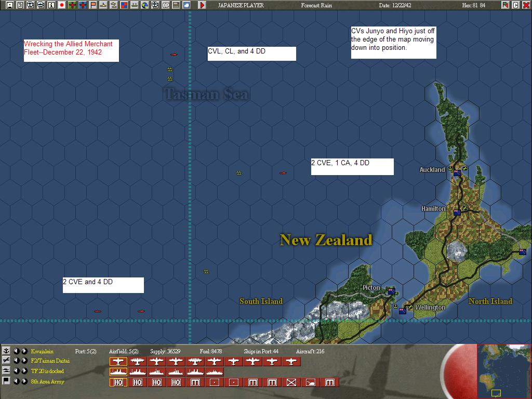
Task: Click right arrow next to TF 20 is docked
Action: (24, 370)
